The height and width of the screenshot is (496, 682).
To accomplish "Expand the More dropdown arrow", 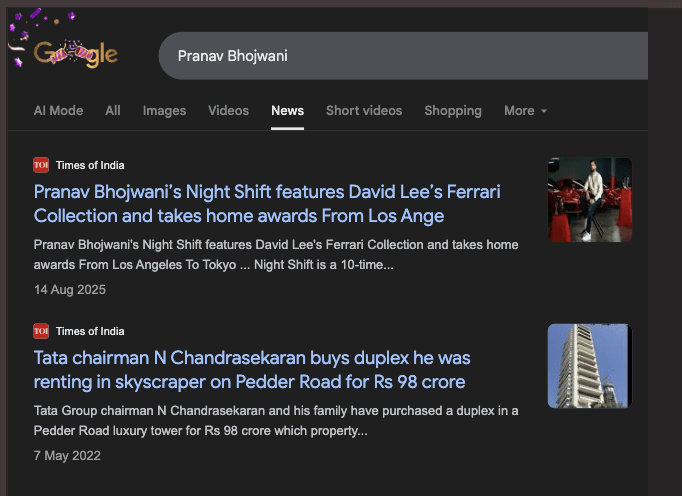I will (544, 111).
